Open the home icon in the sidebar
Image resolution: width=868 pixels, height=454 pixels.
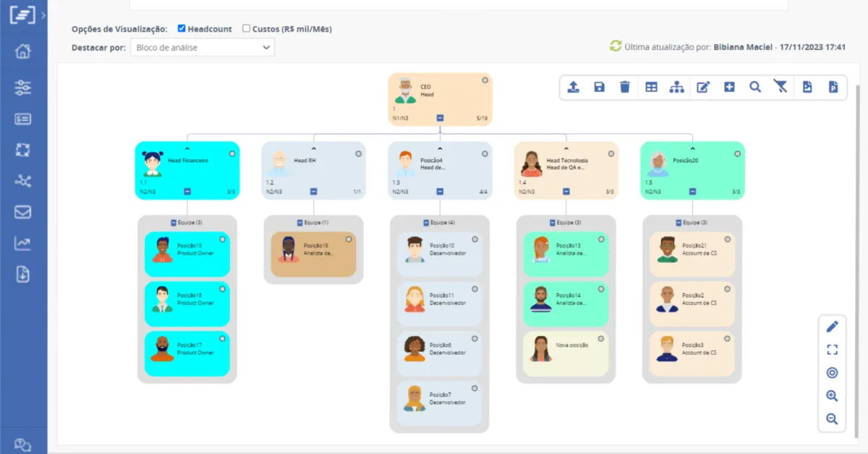click(23, 51)
